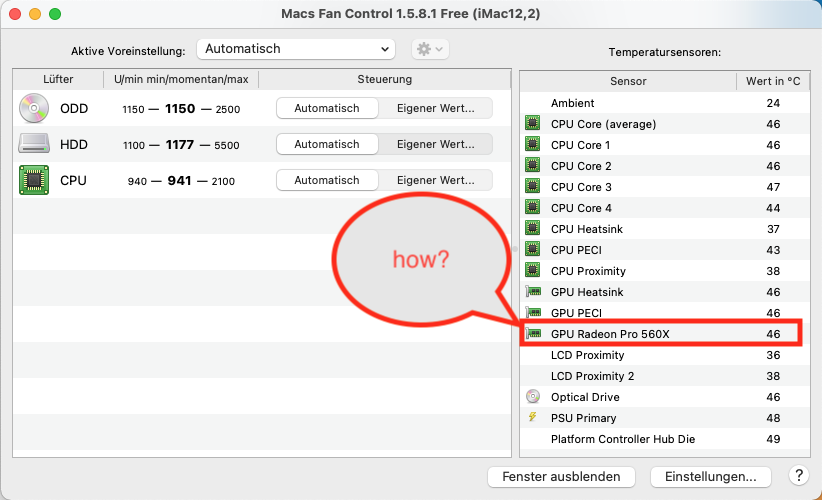Image resolution: width=822 pixels, height=500 pixels.
Task: Click the CPU Core 3 temperature 47
Action: [773, 187]
